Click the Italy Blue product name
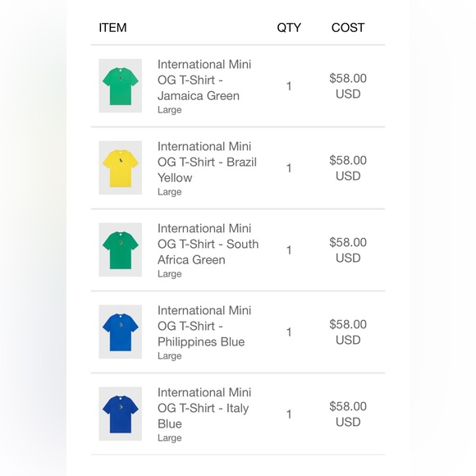 [204, 408]
